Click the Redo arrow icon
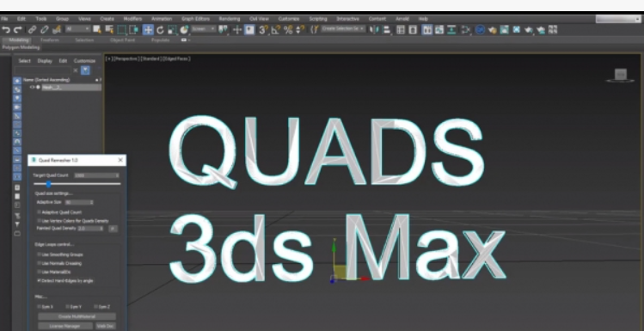Image resolution: width=644 pixels, height=331 pixels. [x=18, y=29]
